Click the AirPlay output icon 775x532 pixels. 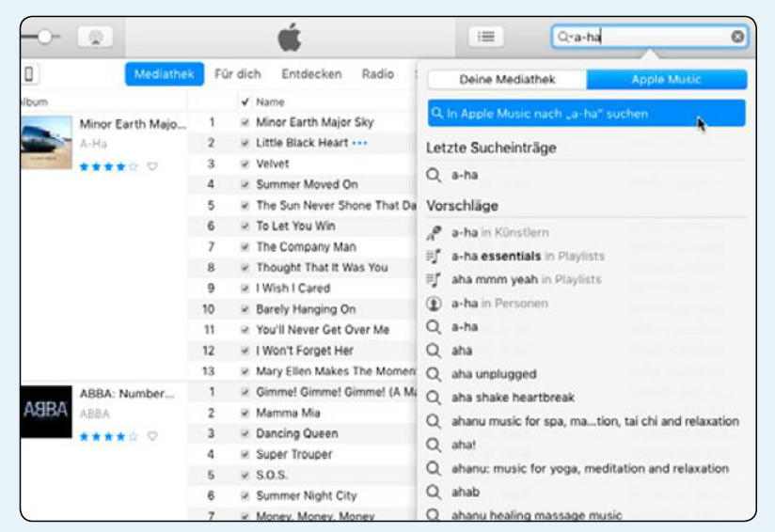95,37
